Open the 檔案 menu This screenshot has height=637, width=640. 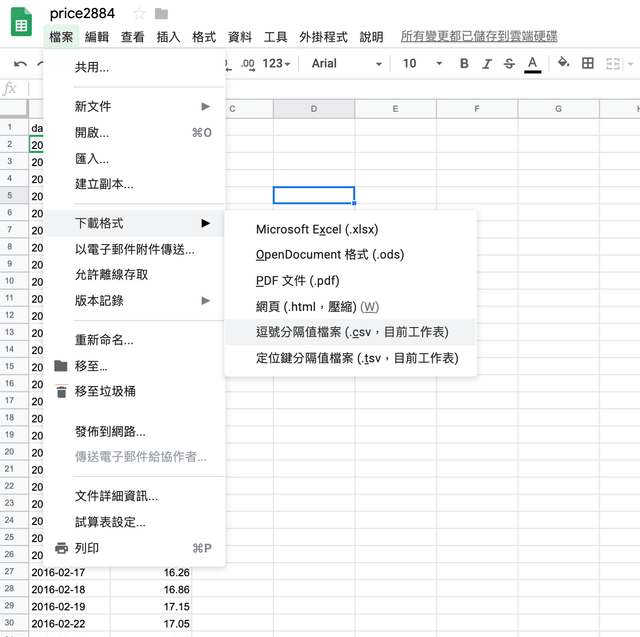coord(61,37)
